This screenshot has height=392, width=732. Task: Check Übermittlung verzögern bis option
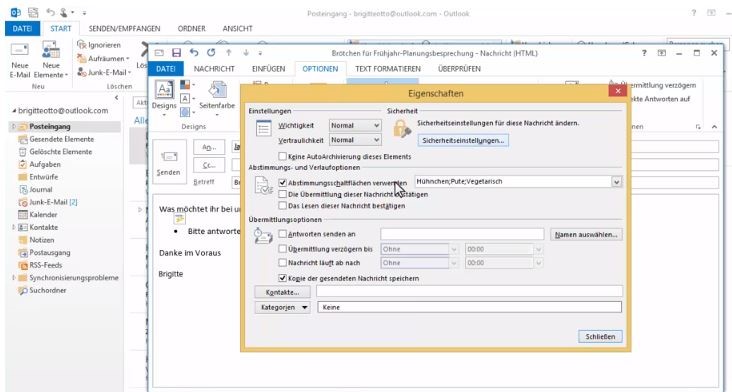tap(282, 249)
